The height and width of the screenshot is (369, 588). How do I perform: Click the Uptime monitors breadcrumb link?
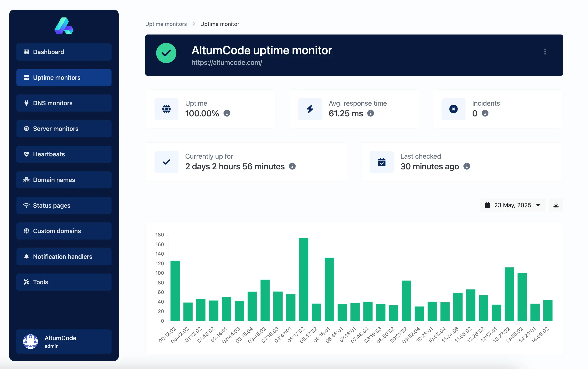coord(166,24)
